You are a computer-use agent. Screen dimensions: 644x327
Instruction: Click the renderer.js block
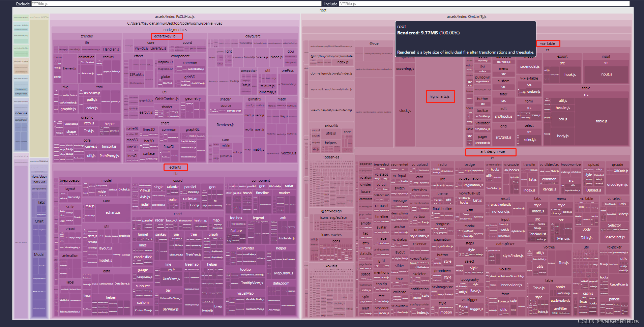[533, 92]
